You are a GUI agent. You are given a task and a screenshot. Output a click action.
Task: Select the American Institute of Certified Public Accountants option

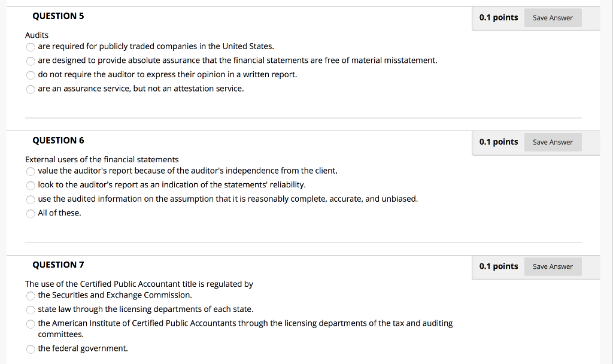pos(31,323)
